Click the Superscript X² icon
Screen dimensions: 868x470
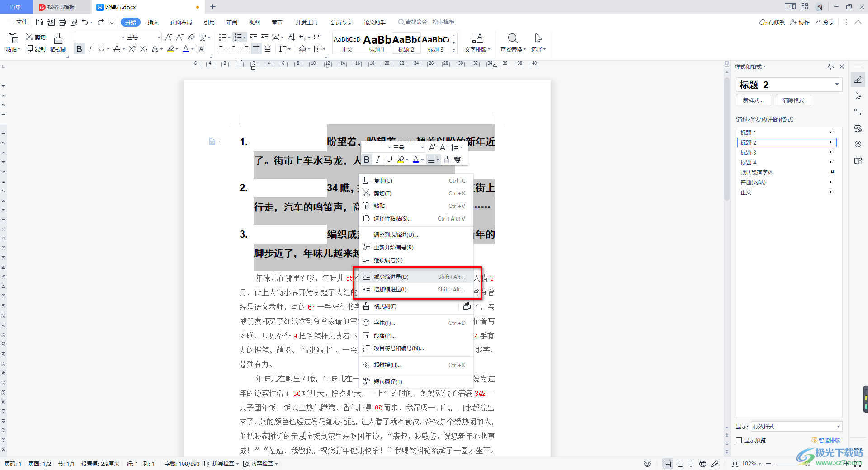coord(132,49)
